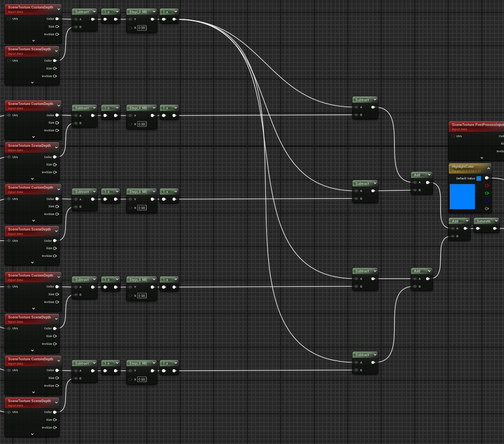Open the small Default Value color swatch
This screenshot has height=444, width=504.
479,179
